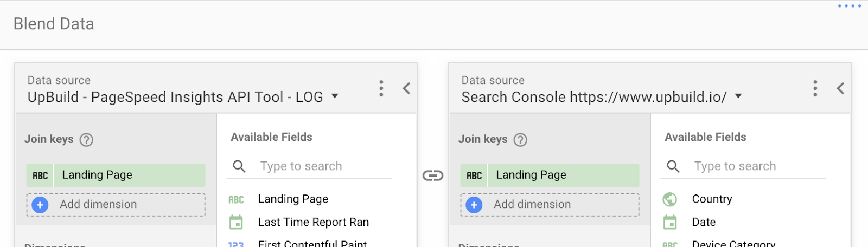Click the globe icon next to Country

pyautogui.click(x=670, y=199)
